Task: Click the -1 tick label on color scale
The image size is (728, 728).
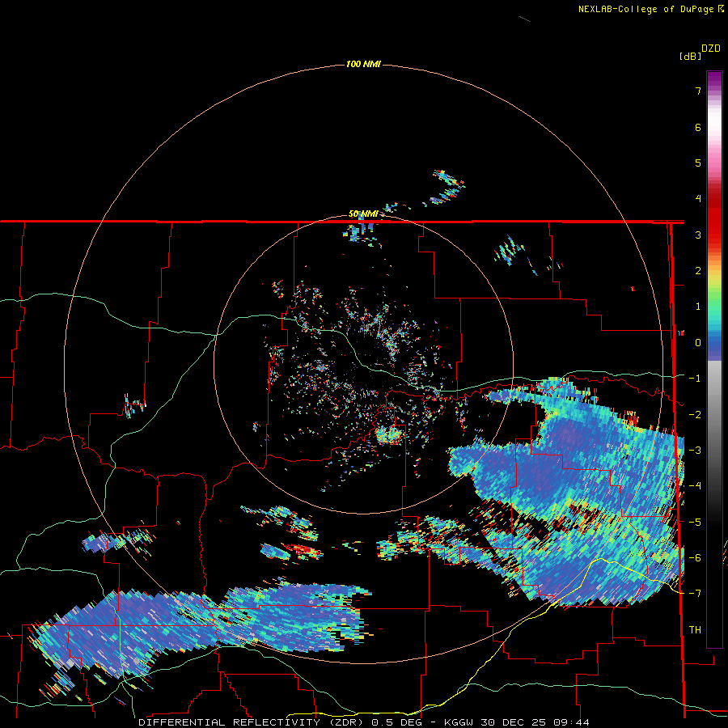Action: click(695, 379)
